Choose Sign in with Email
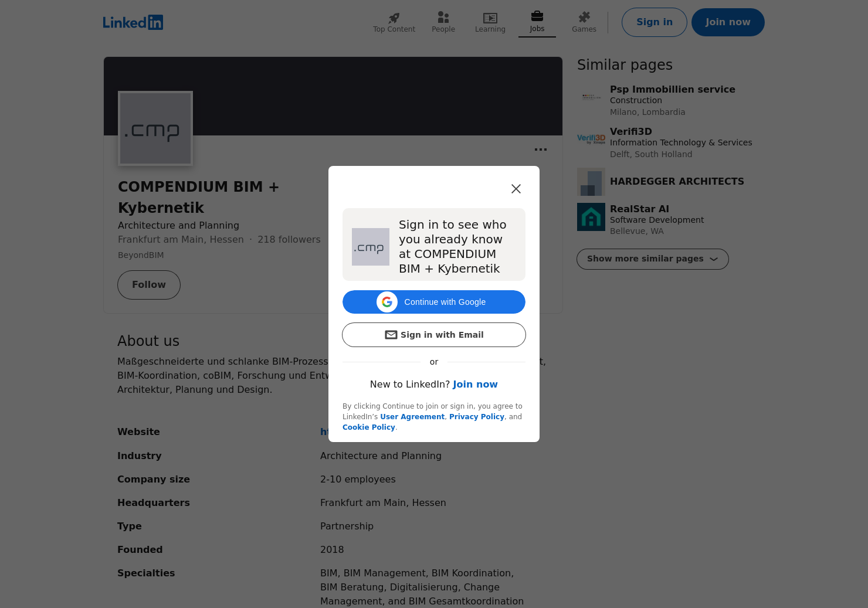Screen dimensions: 868x608 click(434, 335)
